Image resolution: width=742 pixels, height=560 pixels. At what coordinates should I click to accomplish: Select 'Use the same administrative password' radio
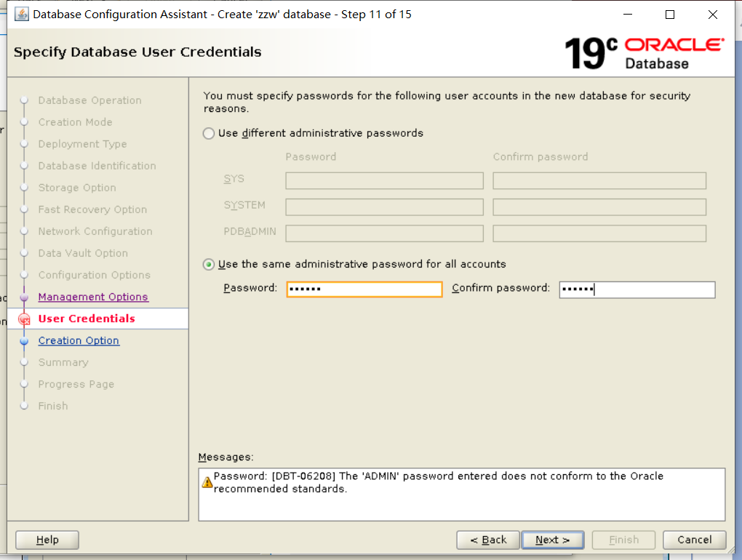click(209, 265)
